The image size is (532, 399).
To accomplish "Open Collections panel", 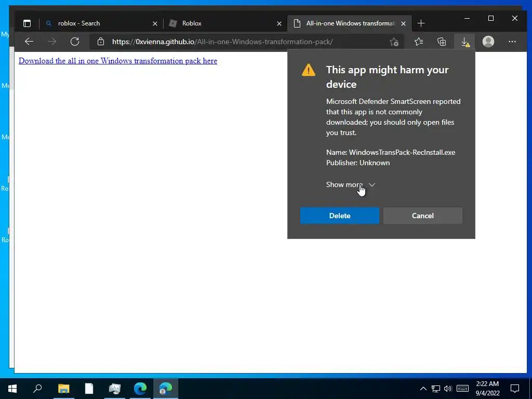I will point(442,42).
